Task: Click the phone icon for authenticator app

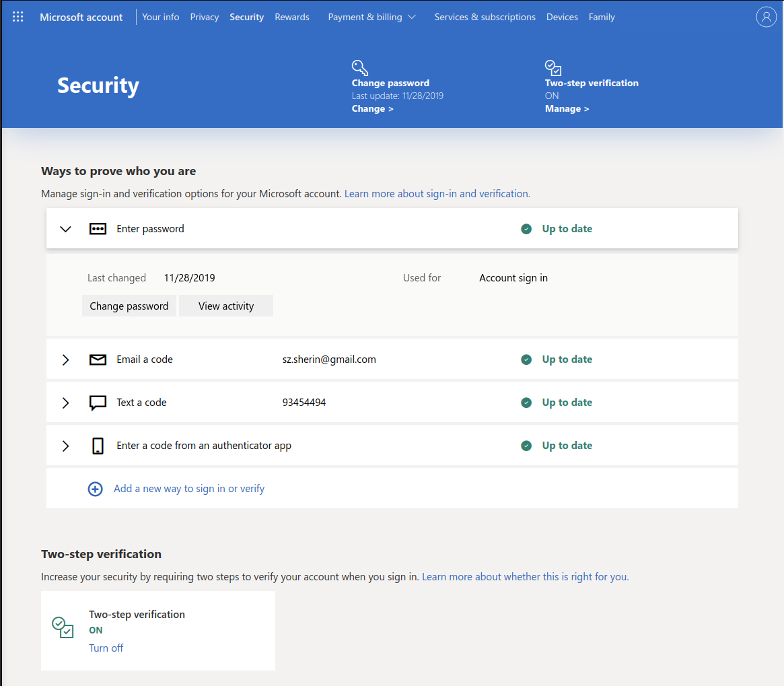Action: [x=98, y=446]
